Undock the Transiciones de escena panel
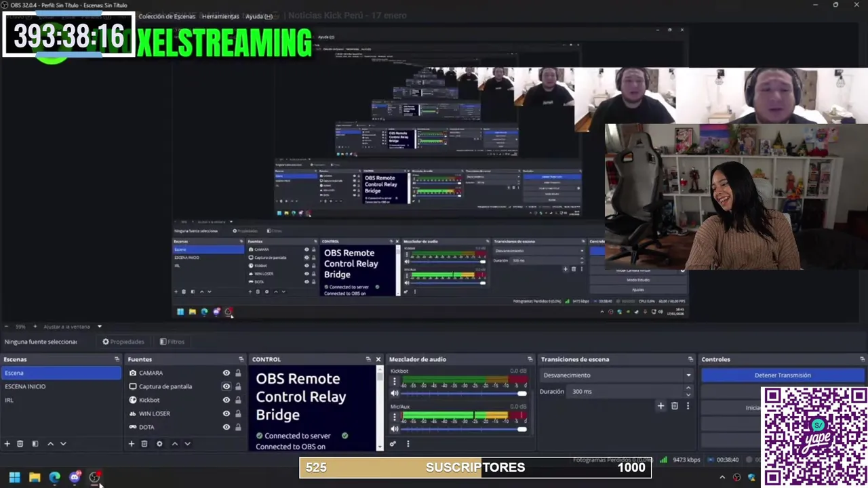 click(x=690, y=359)
